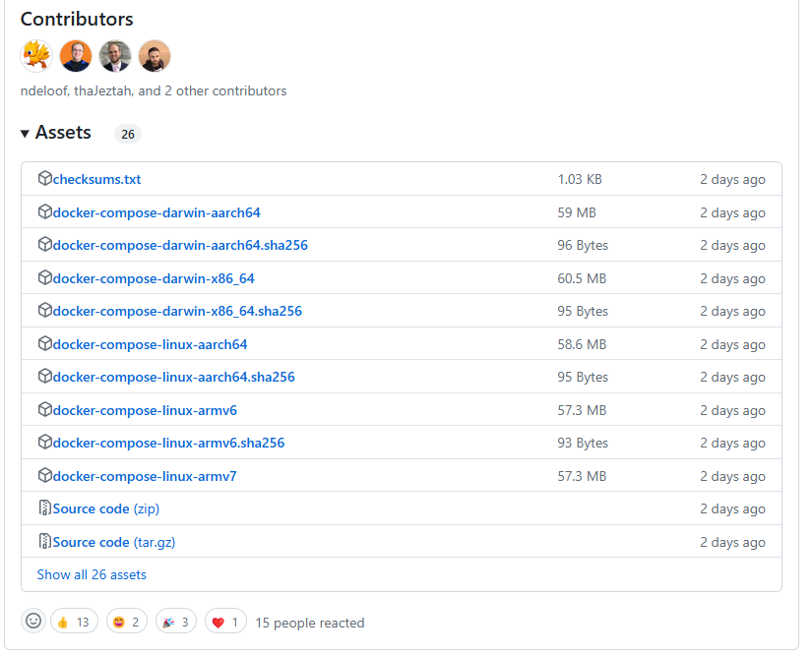This screenshot has width=812, height=656.
Task: Collapse the Assets section triangle
Action: [x=25, y=134]
